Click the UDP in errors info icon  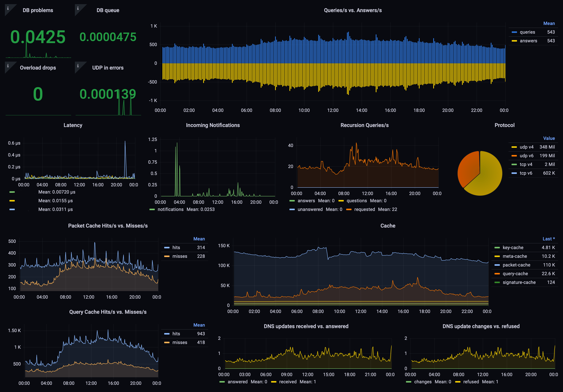(78, 66)
